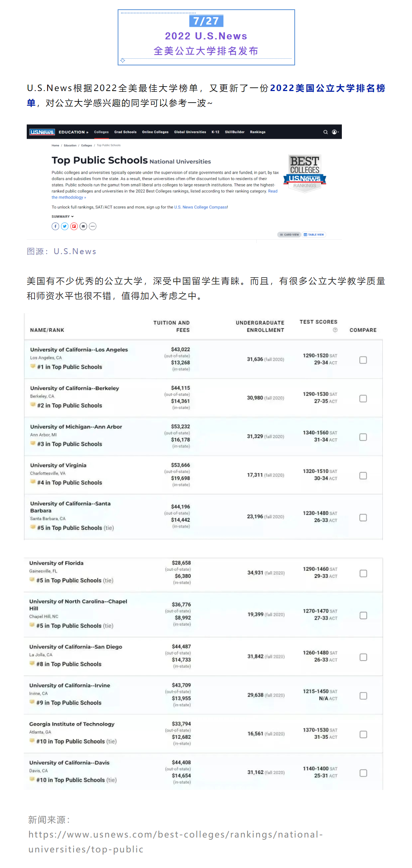
Task: Open the Online Colleges nav tab
Action: pyautogui.click(x=155, y=132)
